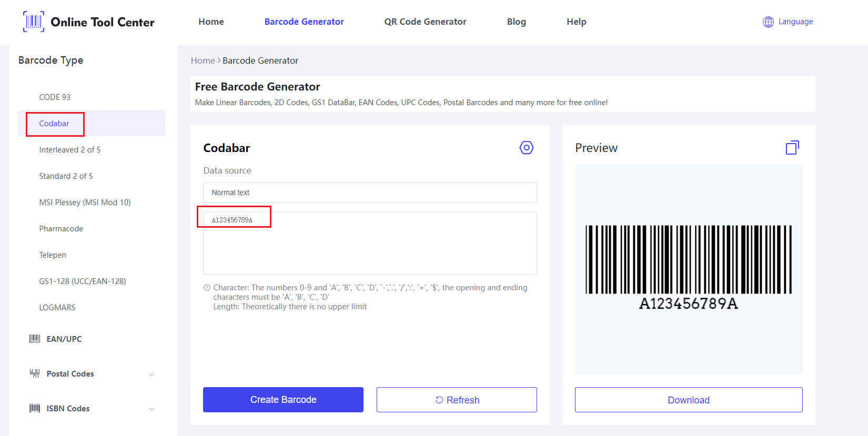Click the Free Barcode Generator heading
This screenshot has height=436, width=868.
click(x=257, y=87)
